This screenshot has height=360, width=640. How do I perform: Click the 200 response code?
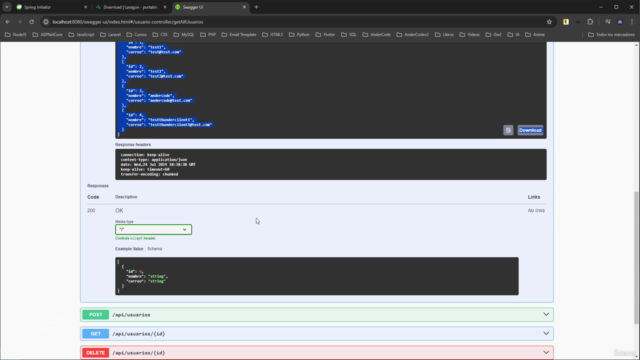click(x=91, y=211)
